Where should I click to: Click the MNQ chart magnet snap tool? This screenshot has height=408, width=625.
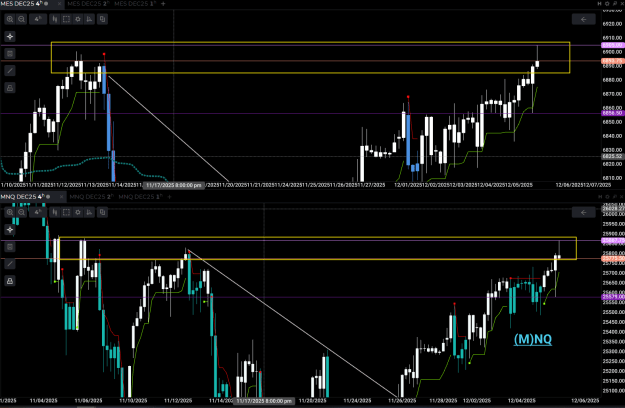coord(10,247)
